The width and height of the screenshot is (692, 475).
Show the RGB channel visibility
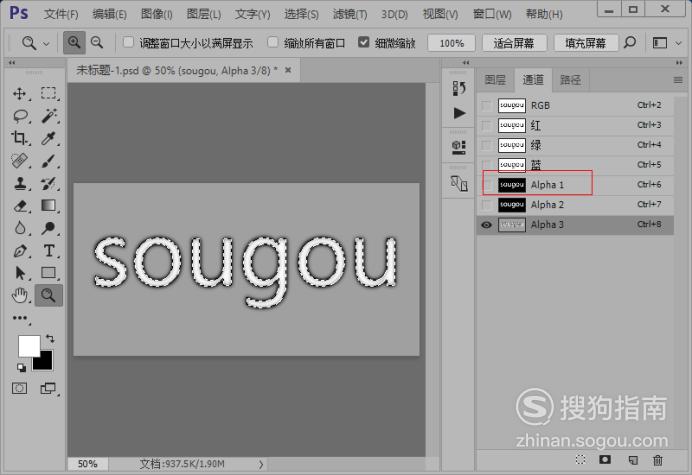coord(486,106)
